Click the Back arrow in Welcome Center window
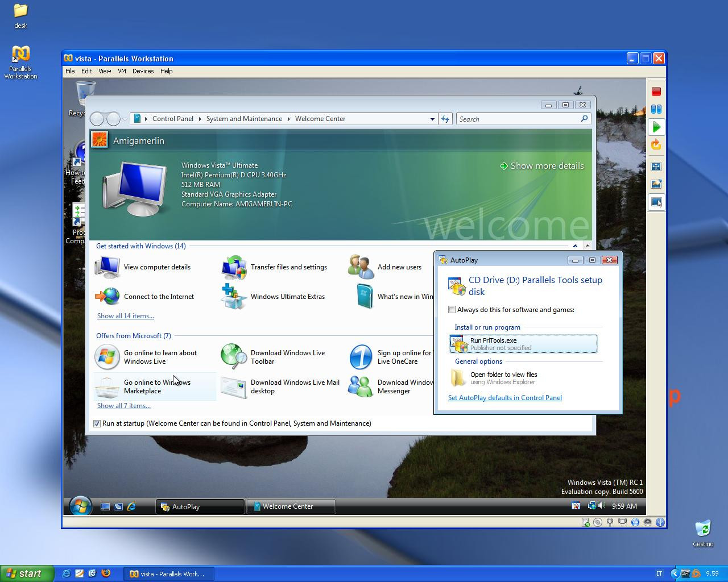Screen dimensions: 728x582 pos(97,119)
